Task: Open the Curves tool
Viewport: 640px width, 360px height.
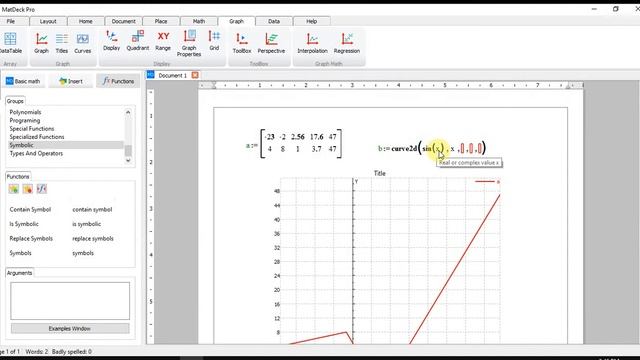Action: point(82,43)
